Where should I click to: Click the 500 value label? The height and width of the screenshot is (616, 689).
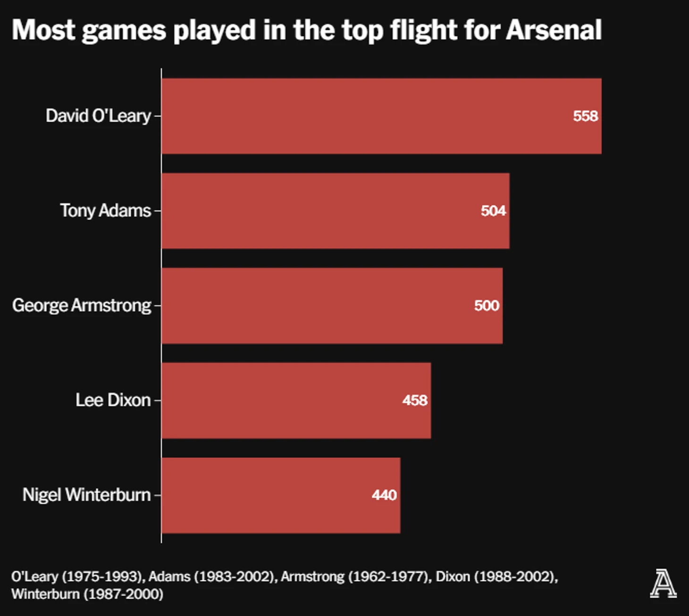487,305
